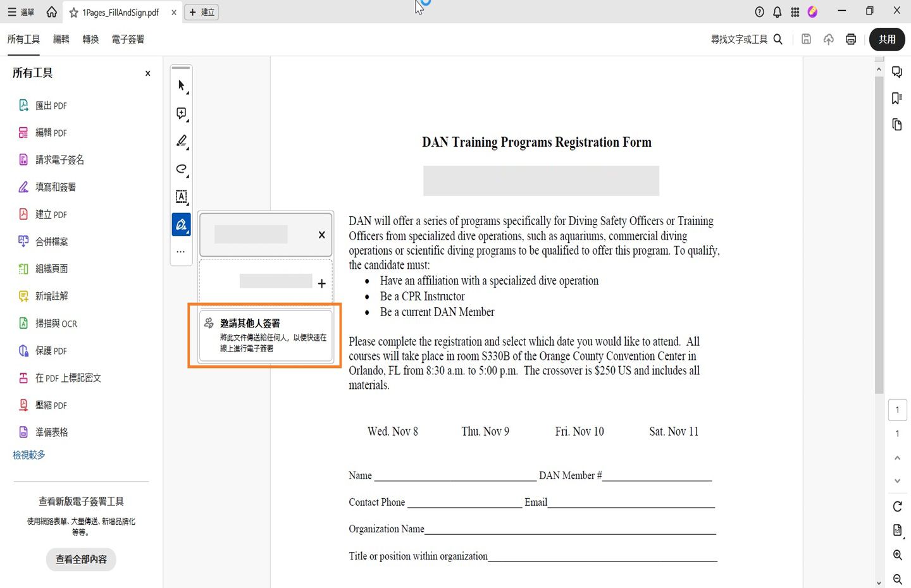Click the 查看全部內容 button
Viewport: 911px width, 588px height.
point(81,560)
